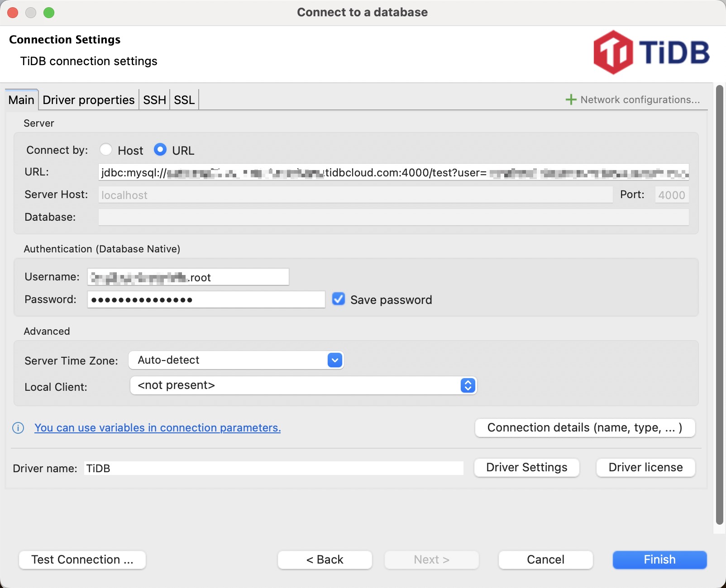Click the green maximize window button
This screenshot has height=588, width=726.
(49, 13)
